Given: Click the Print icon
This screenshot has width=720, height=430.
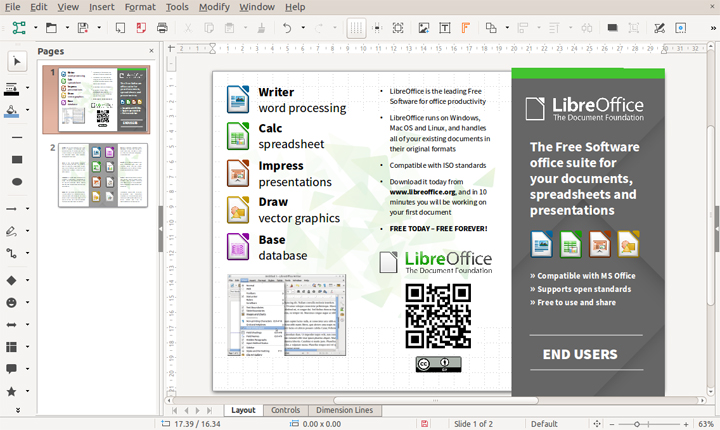Looking at the screenshot, I should (162, 28).
